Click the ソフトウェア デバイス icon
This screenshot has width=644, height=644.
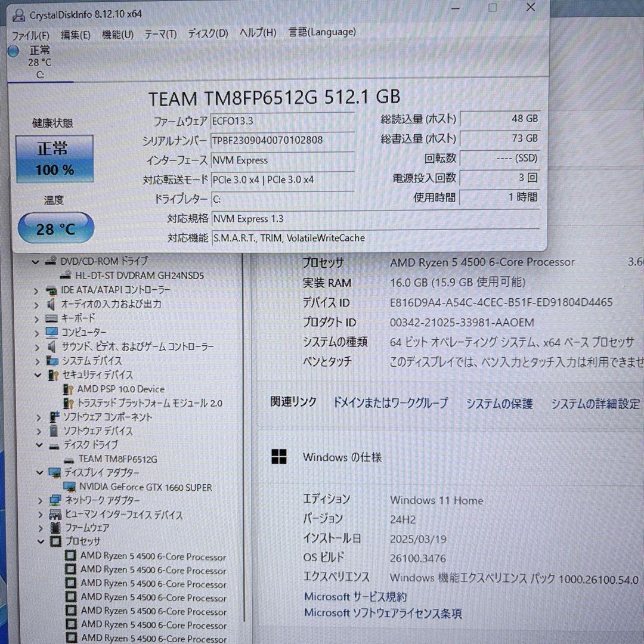[54, 431]
